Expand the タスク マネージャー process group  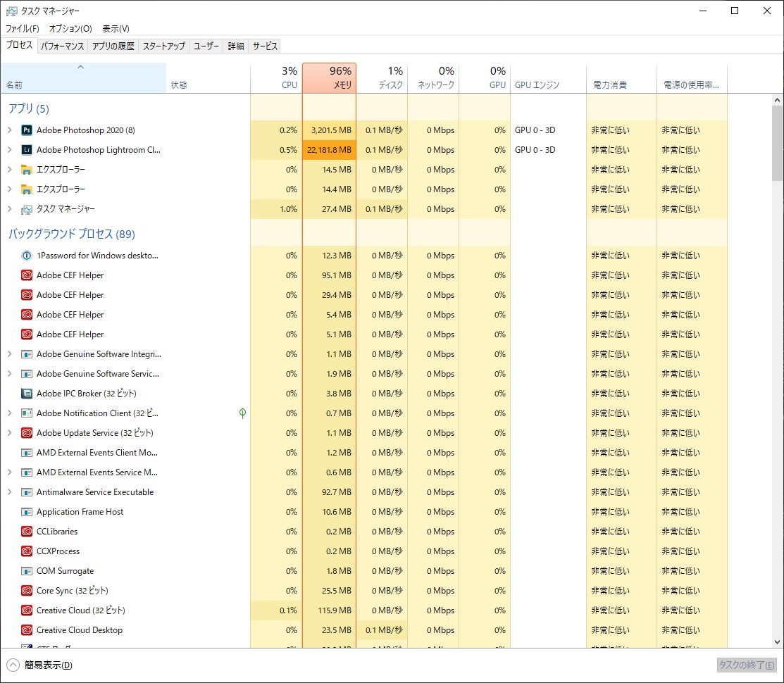(x=9, y=209)
